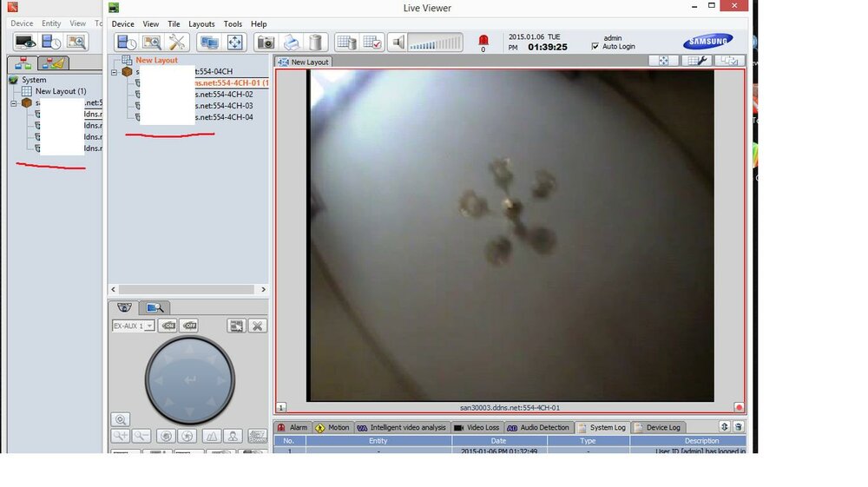Switch to the Alarm log tab
The height and width of the screenshot is (487, 868).
pyautogui.click(x=293, y=427)
